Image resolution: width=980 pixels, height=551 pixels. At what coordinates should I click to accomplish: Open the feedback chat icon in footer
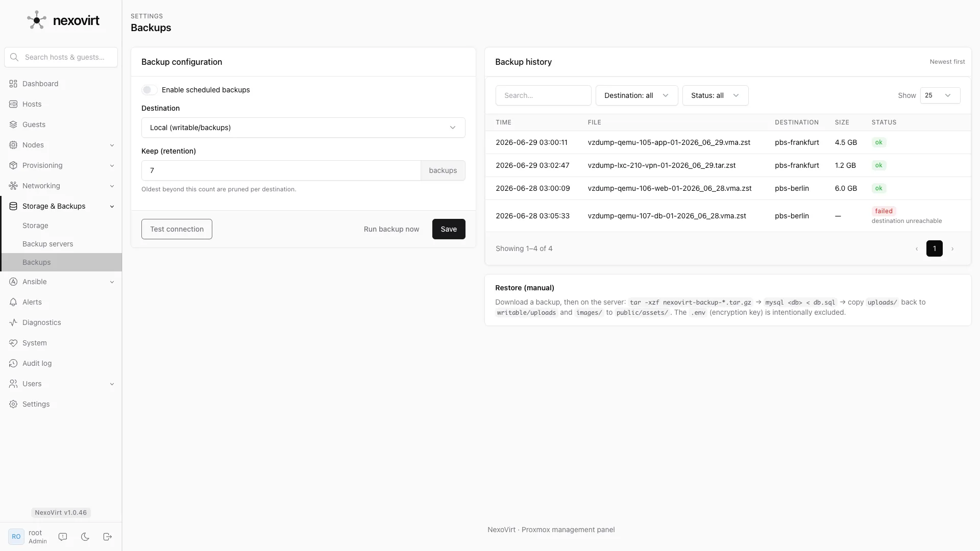[x=63, y=537]
